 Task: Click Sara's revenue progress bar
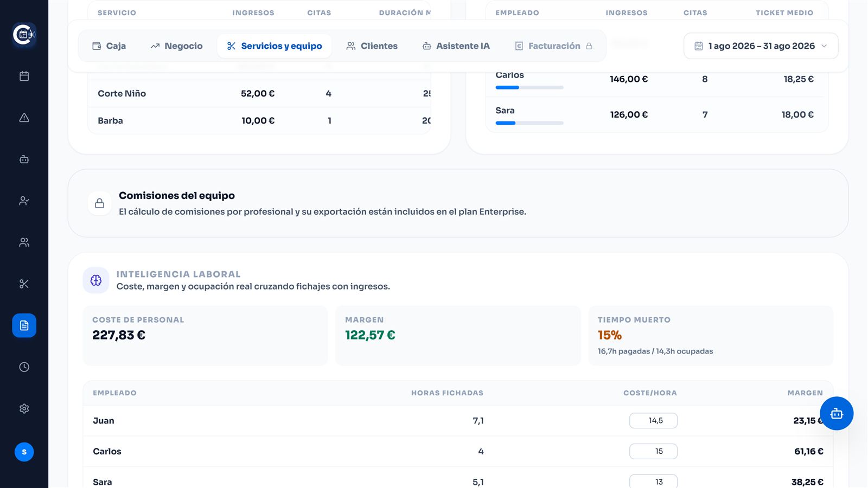529,123
